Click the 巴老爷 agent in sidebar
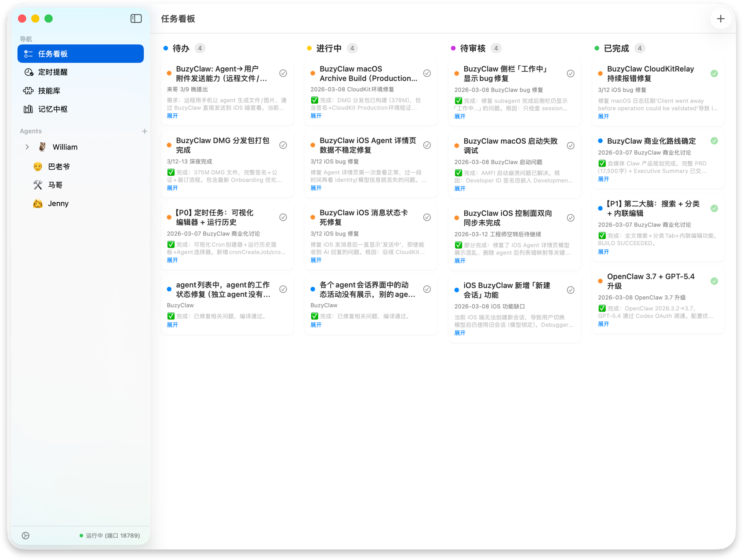 click(58, 167)
